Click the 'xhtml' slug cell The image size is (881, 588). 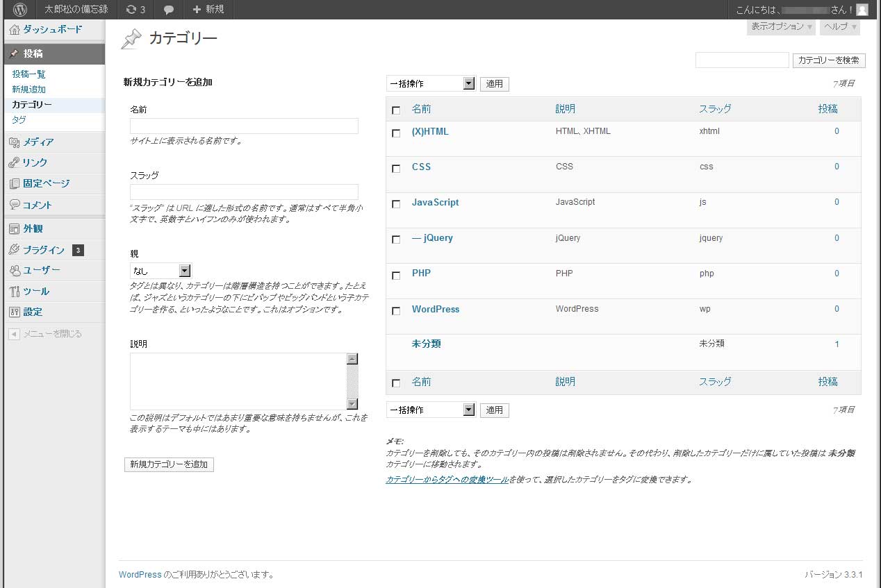(x=709, y=131)
